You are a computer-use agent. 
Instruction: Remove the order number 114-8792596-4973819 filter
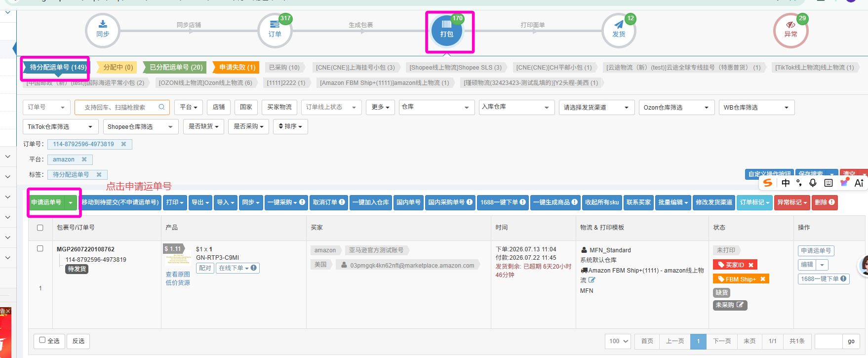123,144
